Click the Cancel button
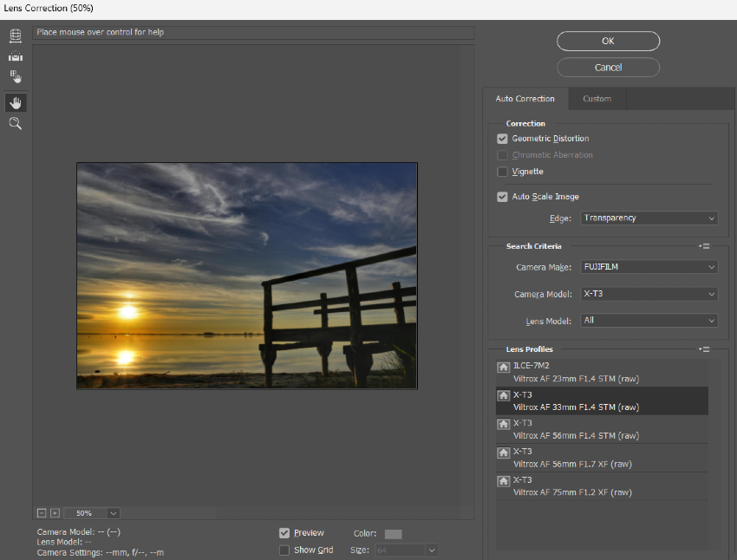Image resolution: width=737 pixels, height=560 pixels. pos(608,67)
